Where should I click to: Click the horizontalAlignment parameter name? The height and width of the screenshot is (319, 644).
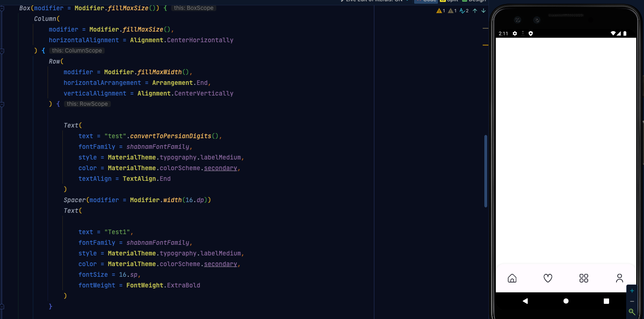pos(84,40)
